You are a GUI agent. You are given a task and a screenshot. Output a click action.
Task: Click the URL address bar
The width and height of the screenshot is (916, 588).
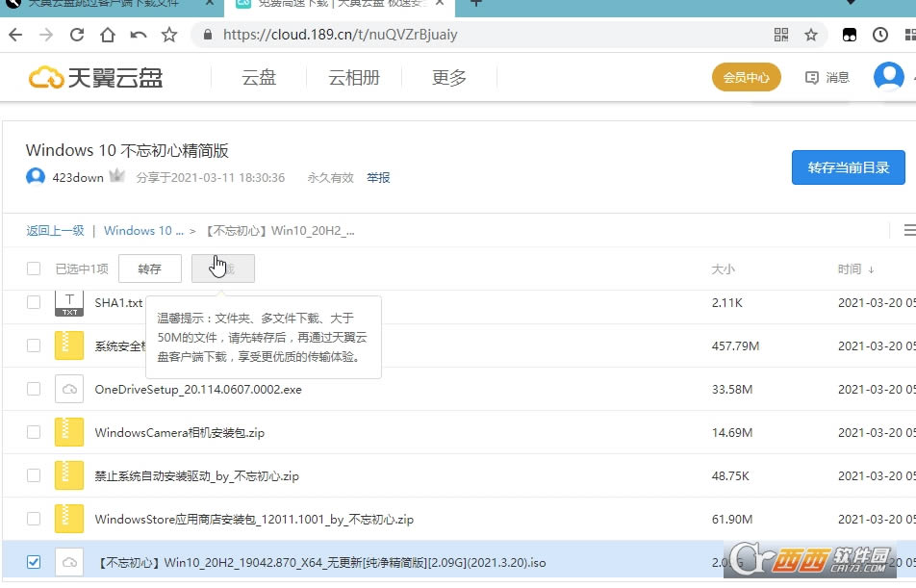point(481,35)
